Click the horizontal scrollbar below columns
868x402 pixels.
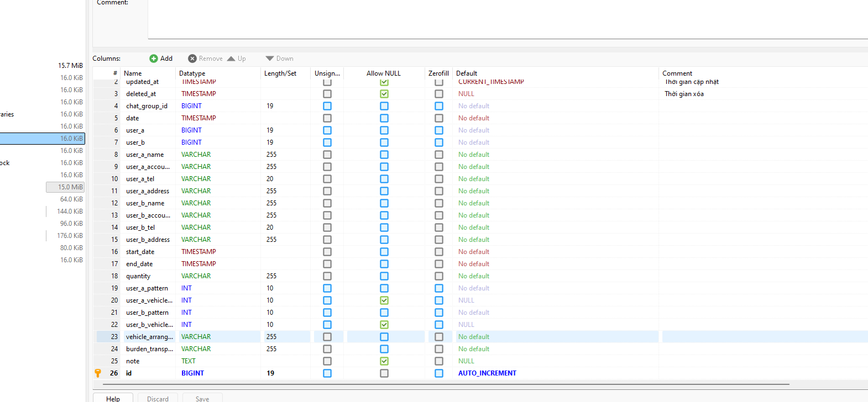pos(442,384)
